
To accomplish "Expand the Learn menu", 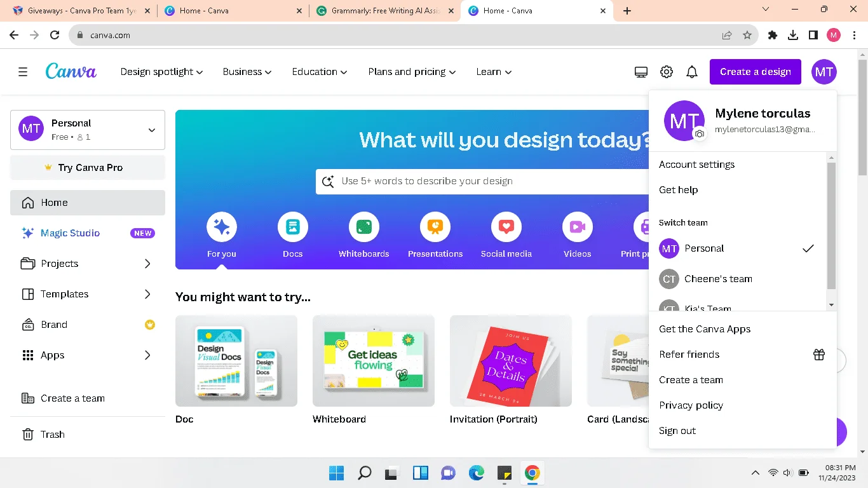I will click(x=494, y=72).
